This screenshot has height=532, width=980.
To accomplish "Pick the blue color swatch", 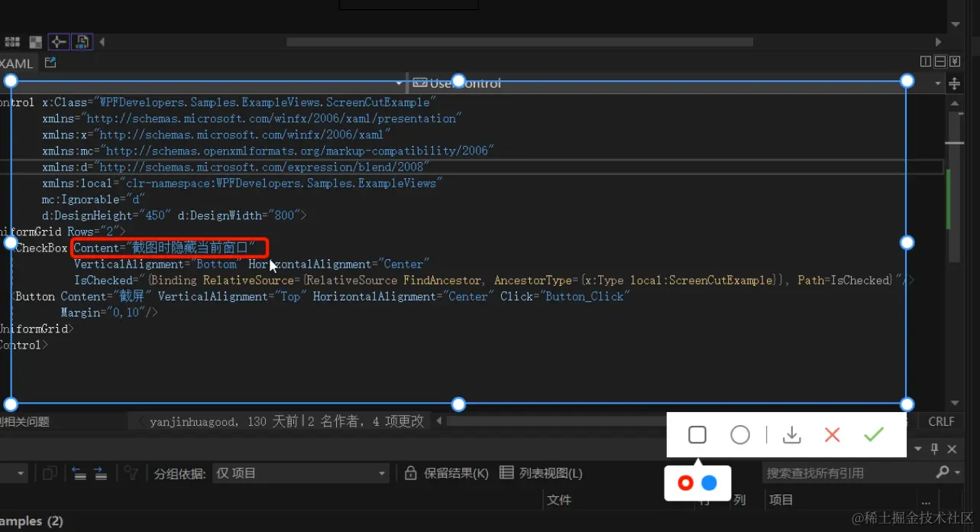I will coord(710,483).
